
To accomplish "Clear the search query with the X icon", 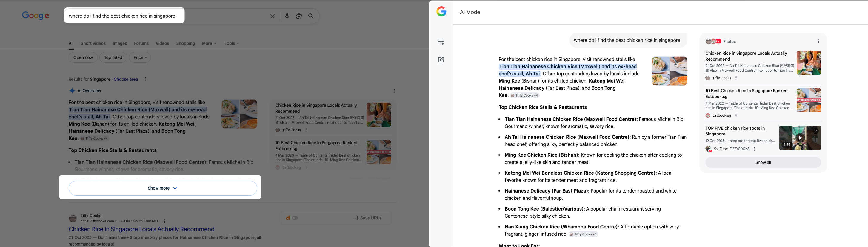I will [272, 16].
